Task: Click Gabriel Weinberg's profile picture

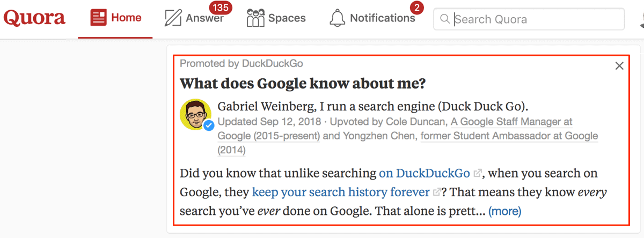Action: [196, 115]
